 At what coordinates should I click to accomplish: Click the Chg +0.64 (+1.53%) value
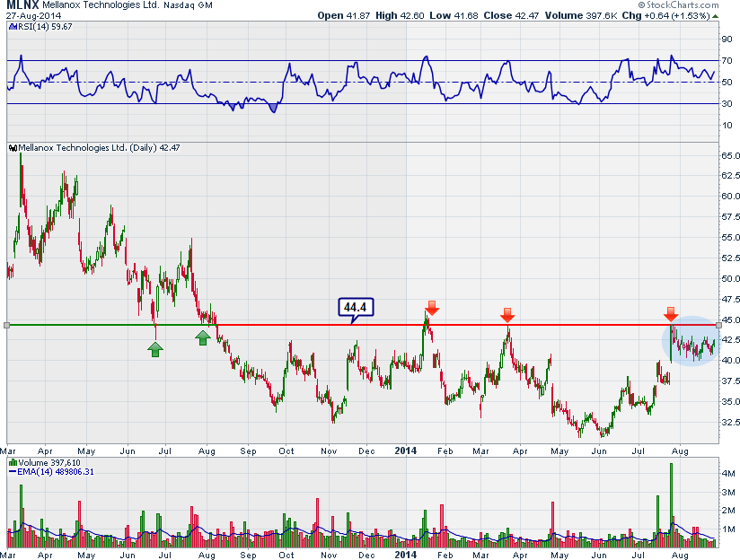click(x=666, y=15)
